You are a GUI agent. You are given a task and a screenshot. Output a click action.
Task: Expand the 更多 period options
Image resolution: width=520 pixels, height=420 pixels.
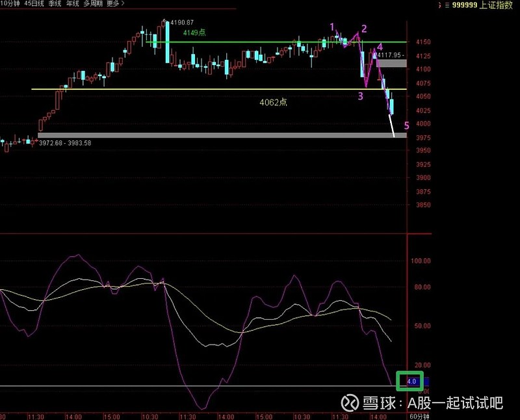pos(116,4)
